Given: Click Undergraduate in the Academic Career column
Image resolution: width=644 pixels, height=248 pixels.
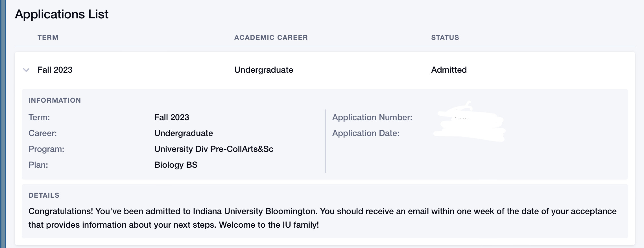Looking at the screenshot, I should click(264, 70).
